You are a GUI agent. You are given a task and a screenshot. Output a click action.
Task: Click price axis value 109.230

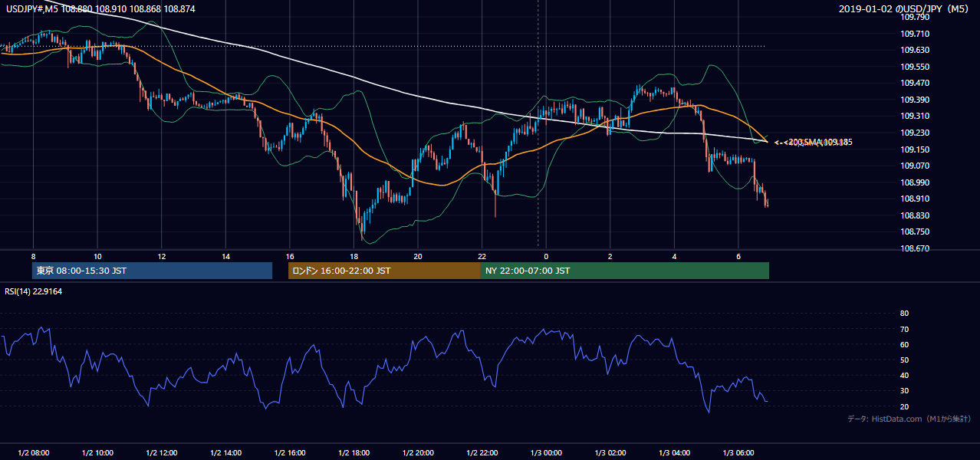[915, 133]
